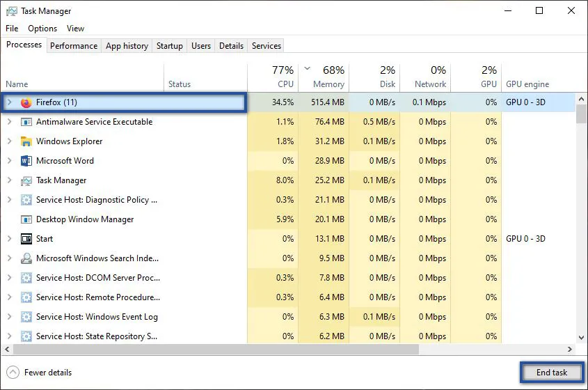Expand the Firefox (11) process group
The image size is (588, 390).
9,102
